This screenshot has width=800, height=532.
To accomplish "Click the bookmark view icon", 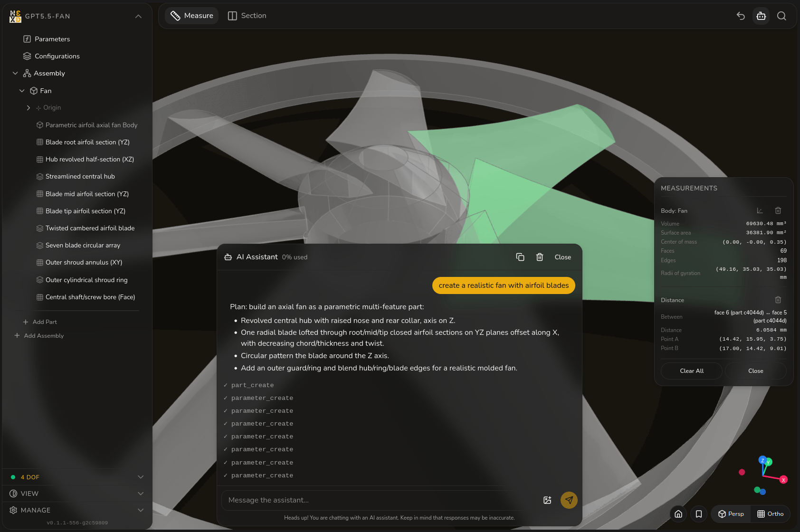I will pos(699,514).
